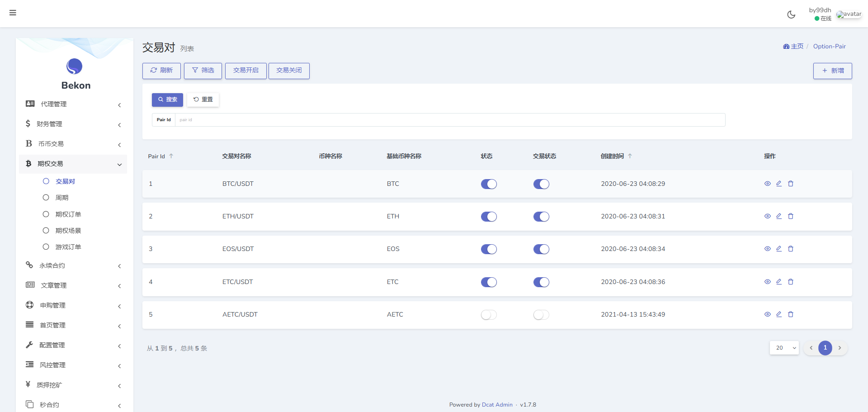Enable 状态 switch for AETC/USDT

pyautogui.click(x=489, y=315)
